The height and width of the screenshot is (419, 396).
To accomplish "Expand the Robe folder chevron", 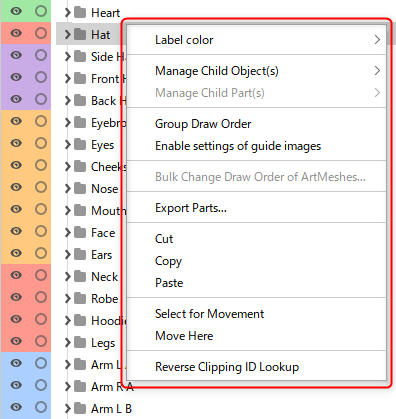I will pyautogui.click(x=68, y=298).
